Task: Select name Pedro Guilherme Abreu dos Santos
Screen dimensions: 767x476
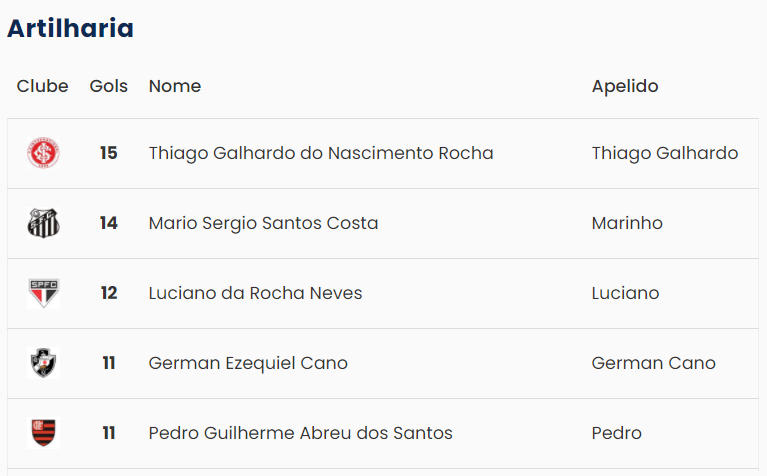Action: (x=300, y=433)
